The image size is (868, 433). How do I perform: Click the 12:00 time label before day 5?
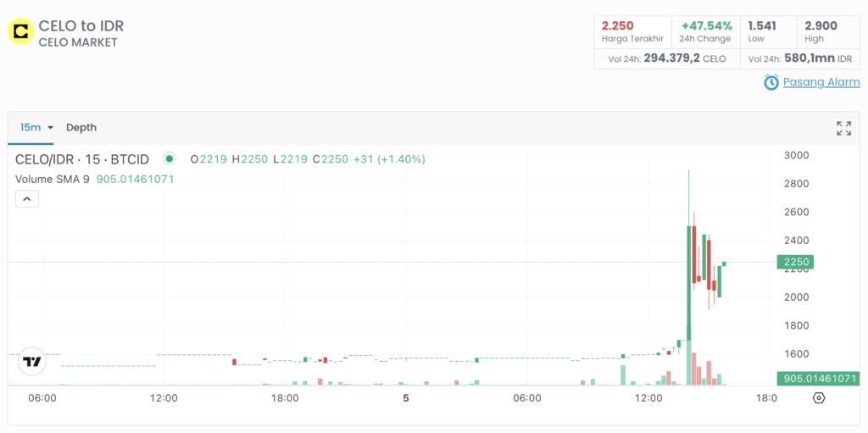point(164,398)
